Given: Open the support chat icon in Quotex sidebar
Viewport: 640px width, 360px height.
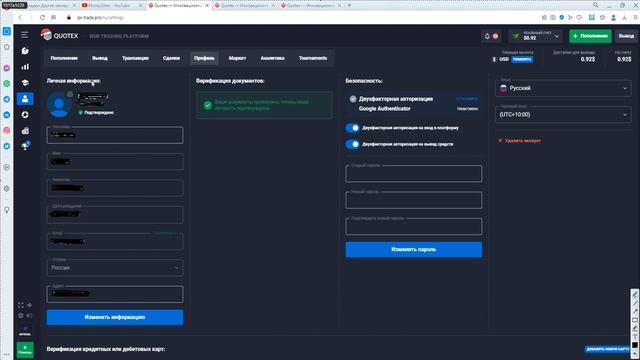Looking at the screenshot, I should [x=25, y=51].
